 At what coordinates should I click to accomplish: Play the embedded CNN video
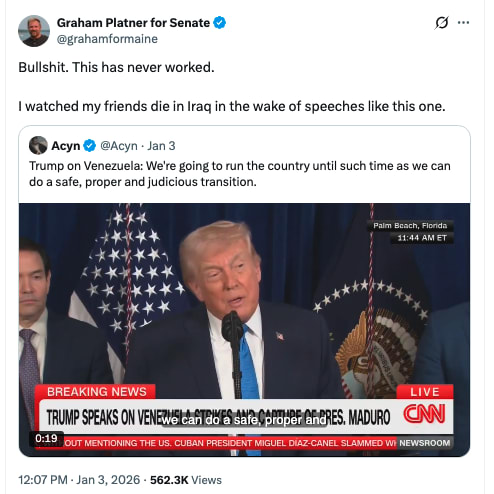point(244,330)
